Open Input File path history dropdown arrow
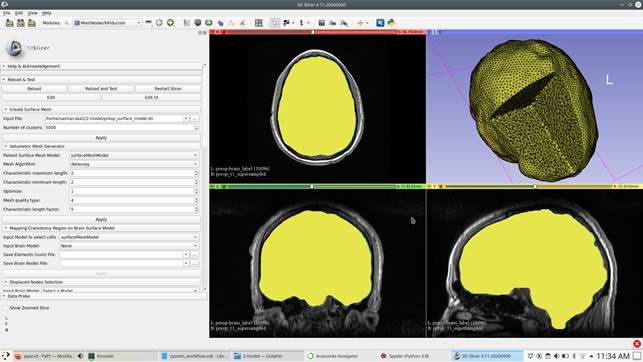The image size is (643, 362). [186, 118]
